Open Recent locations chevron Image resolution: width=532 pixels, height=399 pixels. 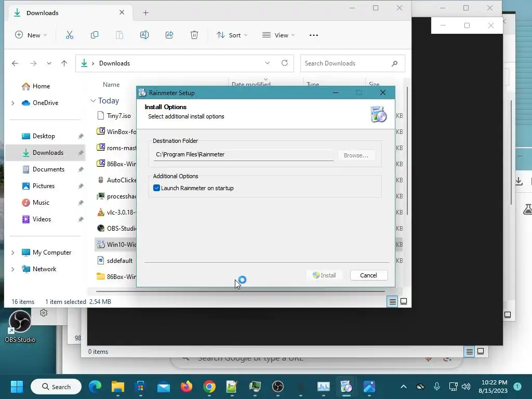tap(49, 63)
